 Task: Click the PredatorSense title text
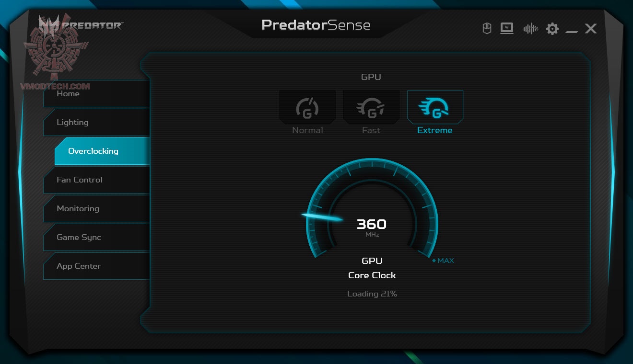coord(316,25)
